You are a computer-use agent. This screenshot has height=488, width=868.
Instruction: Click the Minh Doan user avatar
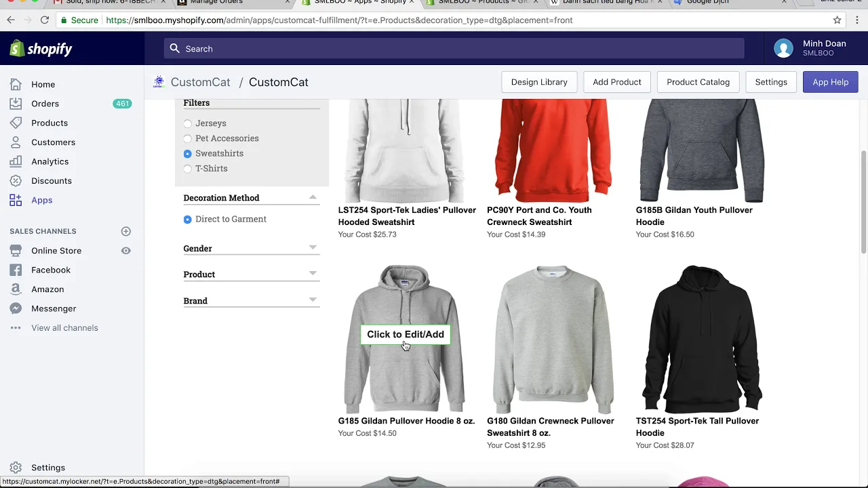(783, 49)
